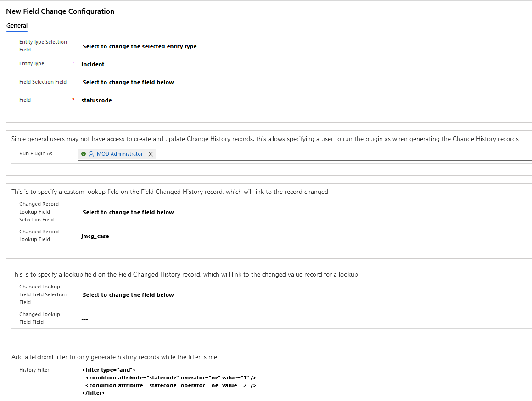Open Changed Lookup Field Field Selection picker
This screenshot has height=401, width=532.
pos(128,295)
